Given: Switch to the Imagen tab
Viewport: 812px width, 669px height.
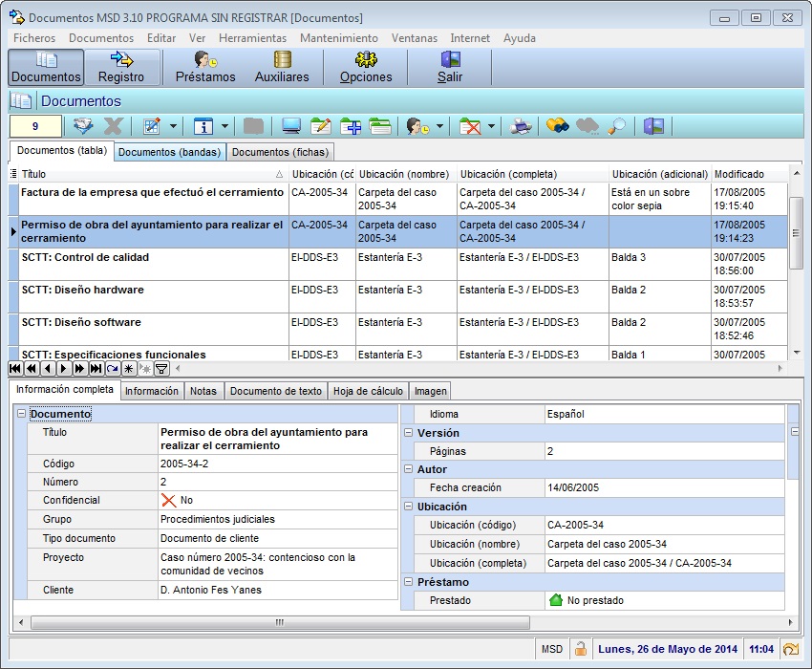Looking at the screenshot, I should pos(430,391).
